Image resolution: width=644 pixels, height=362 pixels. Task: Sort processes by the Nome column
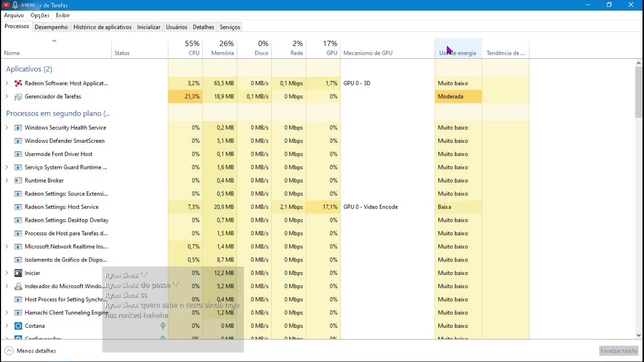click(56, 49)
